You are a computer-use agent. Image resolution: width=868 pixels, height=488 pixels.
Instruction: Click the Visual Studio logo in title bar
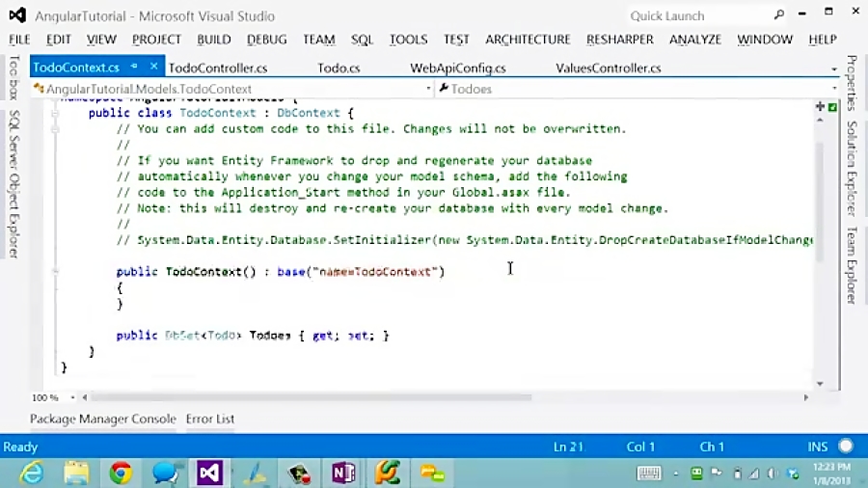17,15
